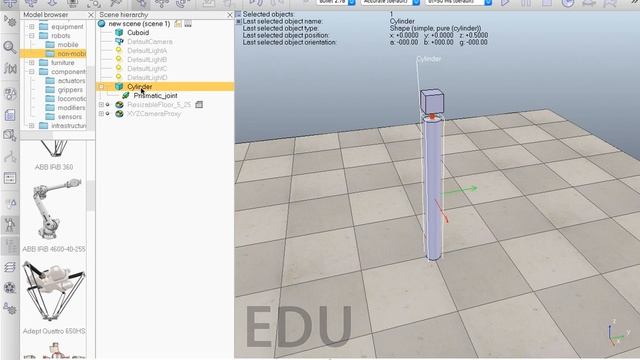
Task: Open scene object properties magnifier icon
Action: (10, 47)
